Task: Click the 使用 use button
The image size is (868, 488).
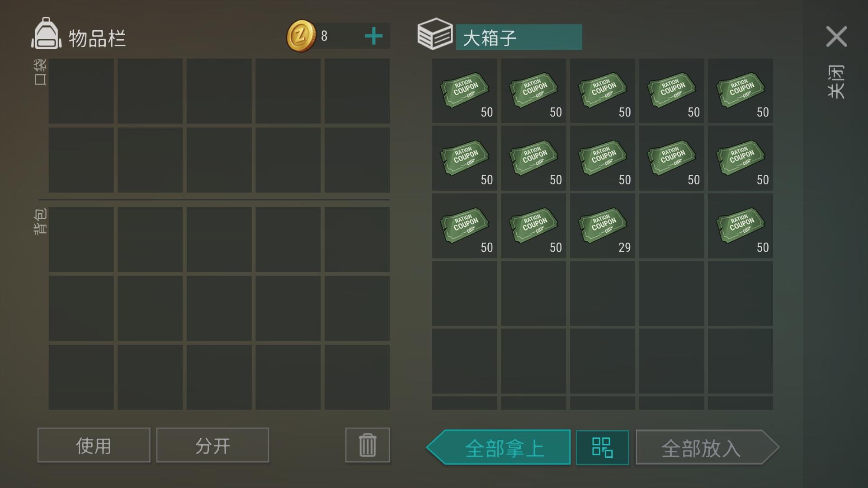Action: (x=94, y=445)
